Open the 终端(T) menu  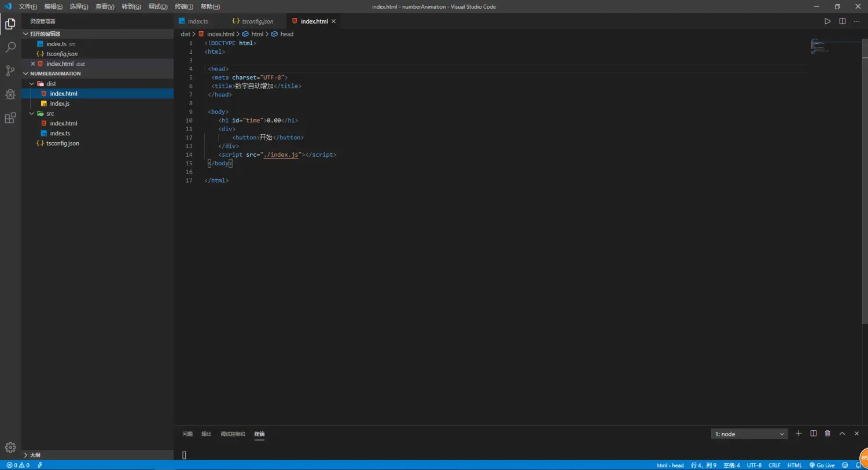pyautogui.click(x=184, y=6)
